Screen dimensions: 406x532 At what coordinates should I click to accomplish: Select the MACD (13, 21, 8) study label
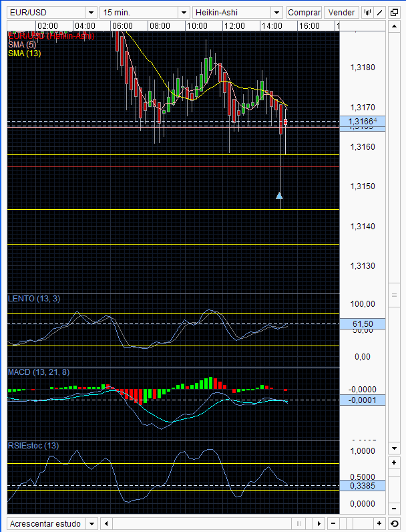tap(39, 372)
